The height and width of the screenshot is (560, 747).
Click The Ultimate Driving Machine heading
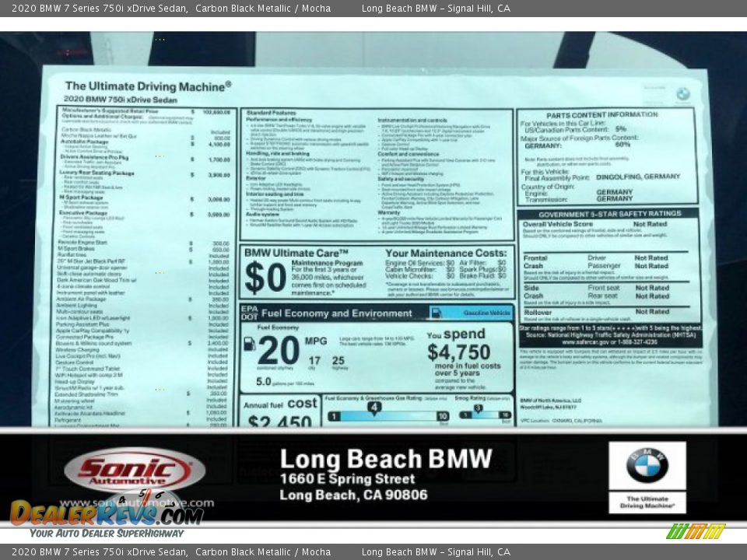(147, 86)
